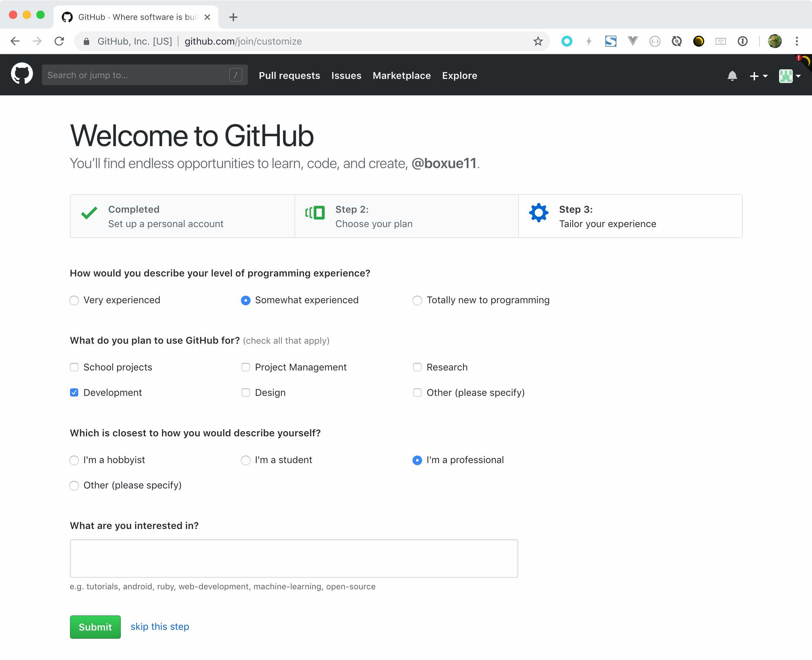The height and width of the screenshot is (660, 812).
Task: Open Pull requests in navigation
Action: (289, 76)
